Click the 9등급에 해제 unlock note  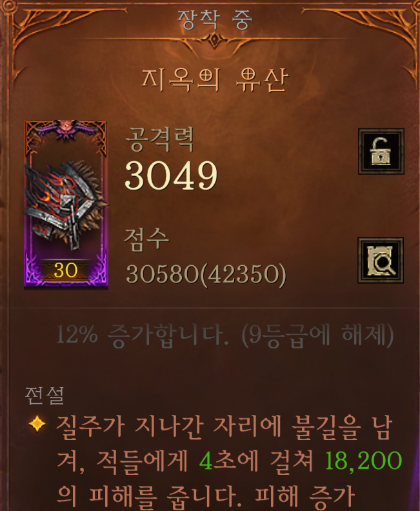click(317, 335)
